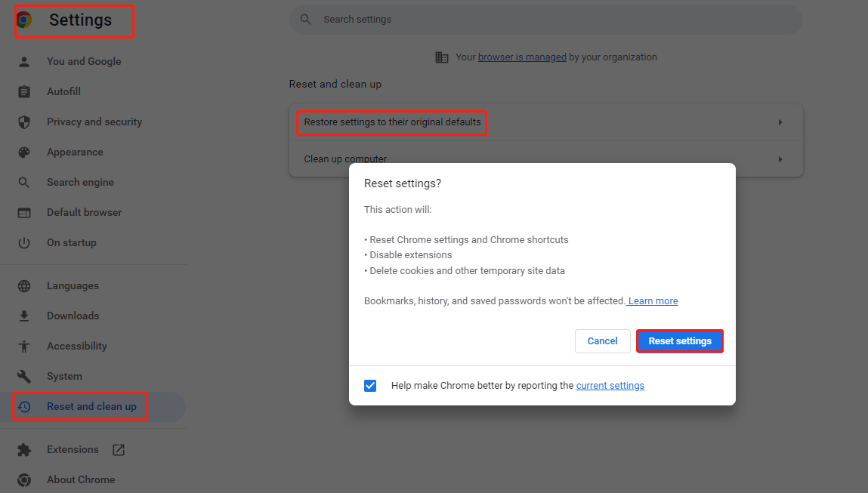Click Restore settings to their original defaults

point(546,122)
